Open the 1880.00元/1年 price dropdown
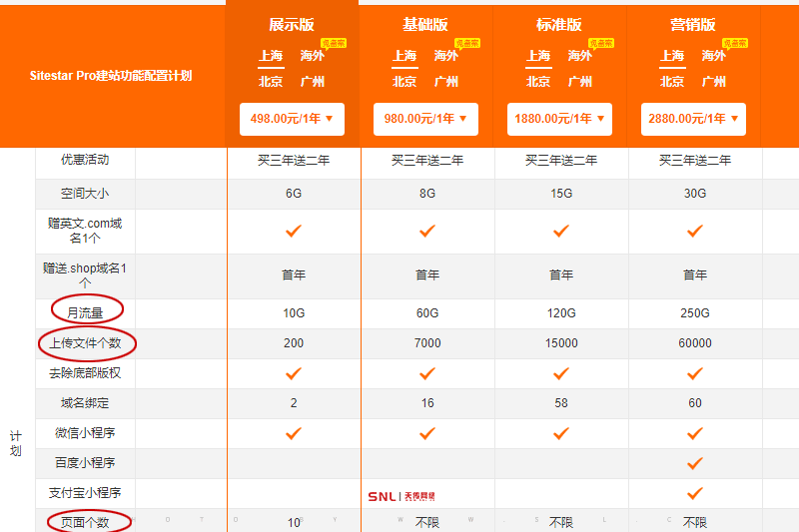Image resolution: width=799 pixels, height=532 pixels. [x=559, y=119]
